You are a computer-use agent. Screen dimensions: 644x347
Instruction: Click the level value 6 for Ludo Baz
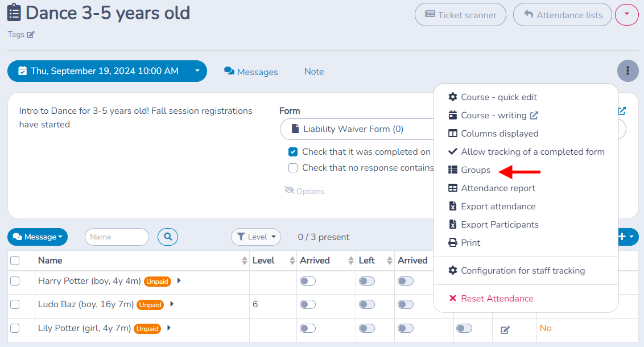click(255, 304)
